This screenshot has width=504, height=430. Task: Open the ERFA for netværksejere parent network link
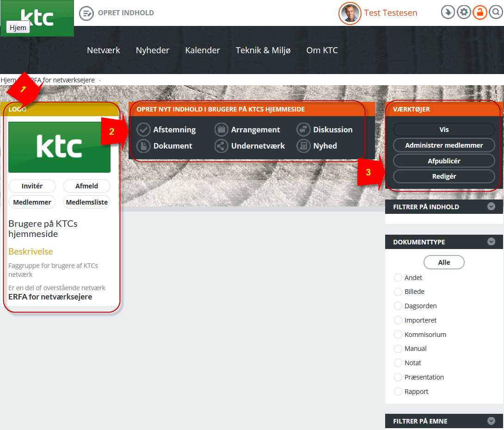click(x=50, y=297)
